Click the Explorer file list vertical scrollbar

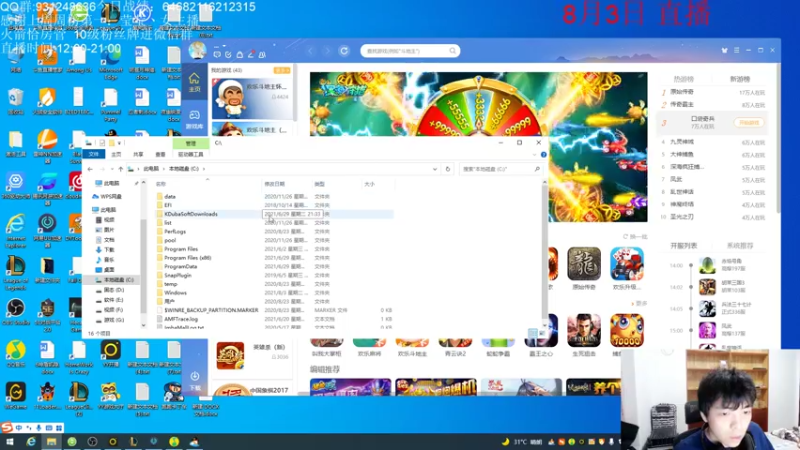pos(544,254)
